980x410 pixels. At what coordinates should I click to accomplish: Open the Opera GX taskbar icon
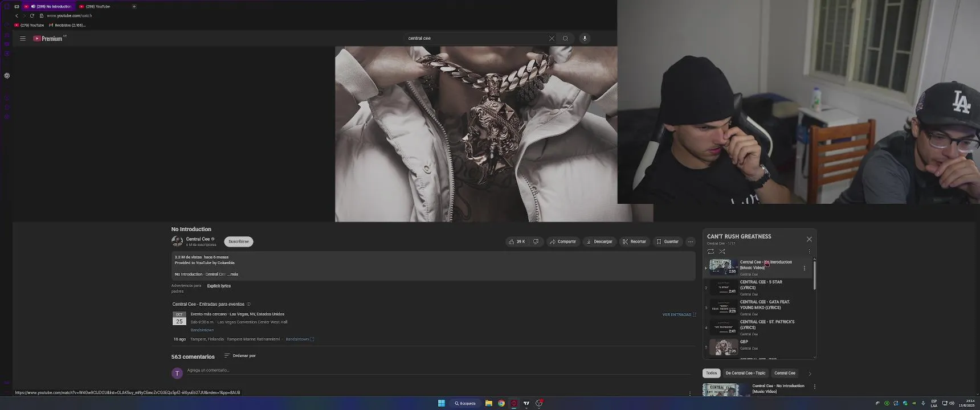514,403
